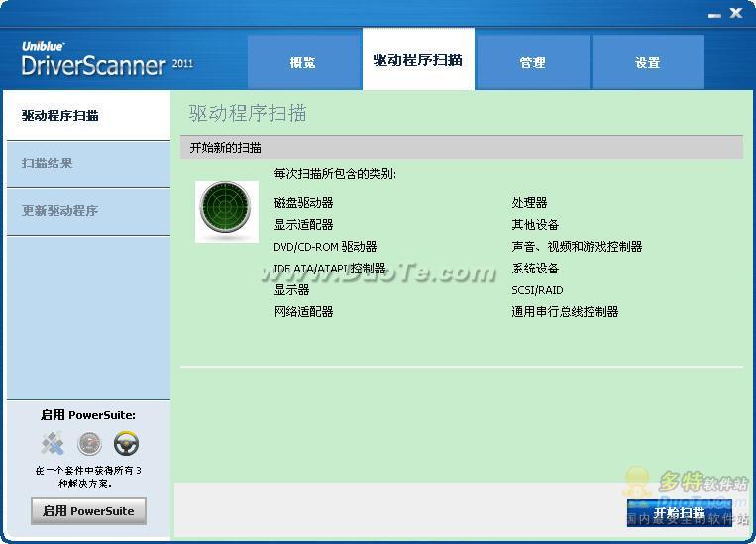This screenshot has height=544, width=756.
Task: Click the steering wheel PowerSuite icon
Action: pyautogui.click(x=126, y=444)
